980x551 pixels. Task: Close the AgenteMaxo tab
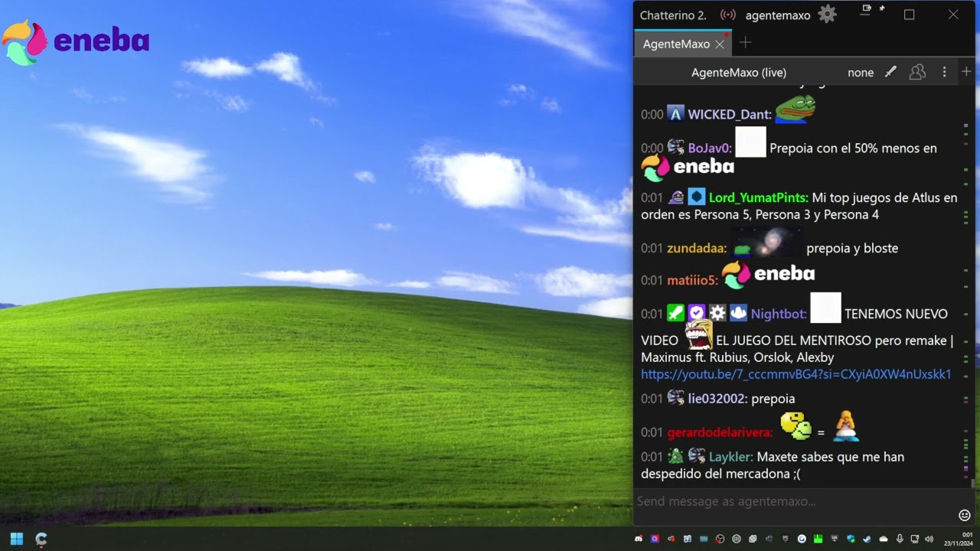[x=720, y=44]
